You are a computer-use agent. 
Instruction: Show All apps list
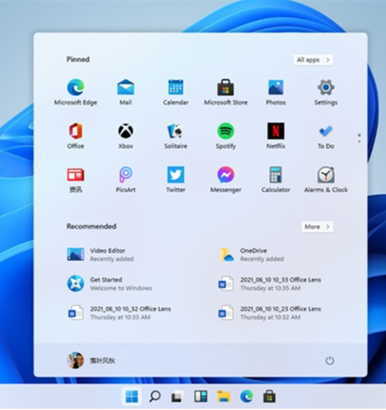coord(313,60)
